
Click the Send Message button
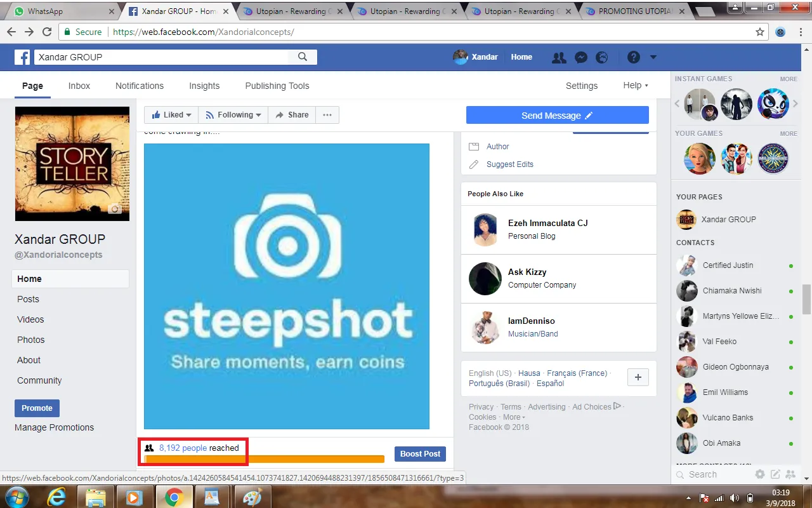[558, 115]
